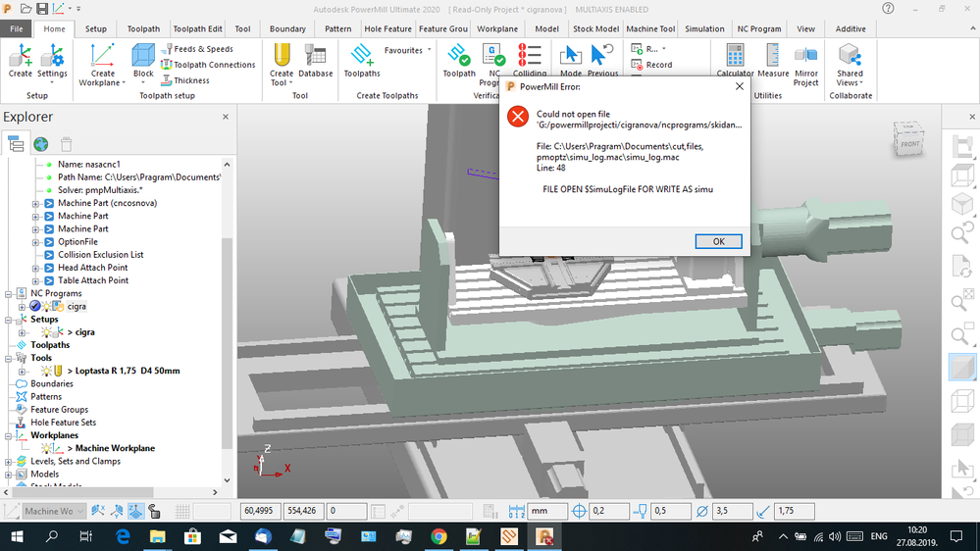Open Setup Settings icon
980x551 pixels.
(x=52, y=61)
